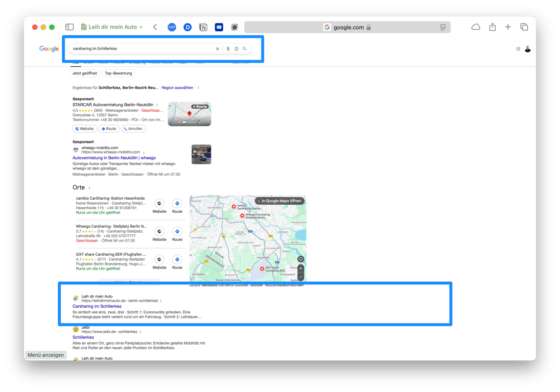This screenshot has height=392, width=560.
Task: Click 'In Google Maps öffnen' on map
Action: pos(279,201)
